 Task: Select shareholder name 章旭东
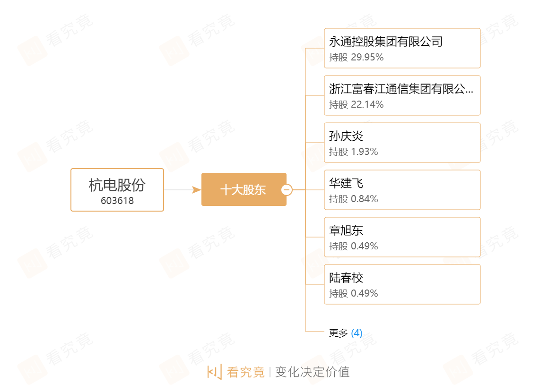pos(346,230)
